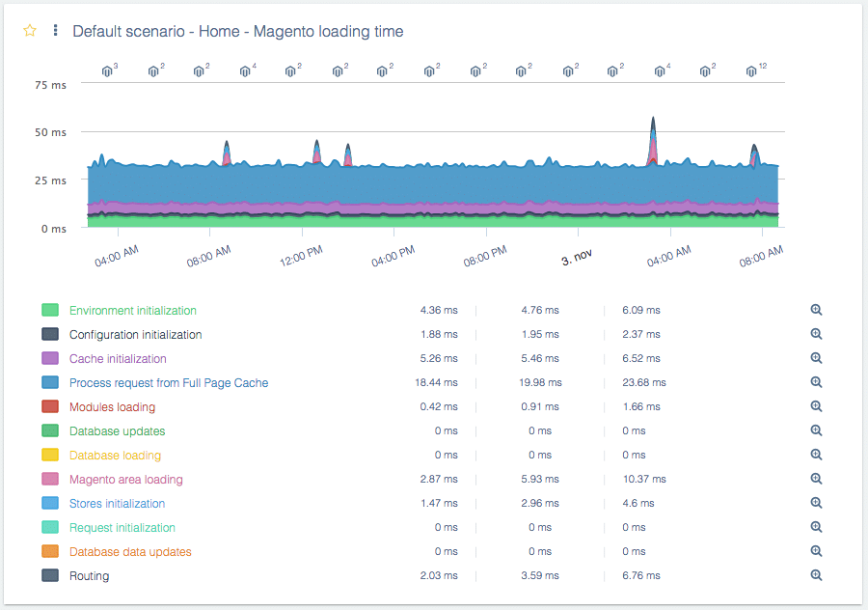Open the Modules loading legend label

(113, 407)
